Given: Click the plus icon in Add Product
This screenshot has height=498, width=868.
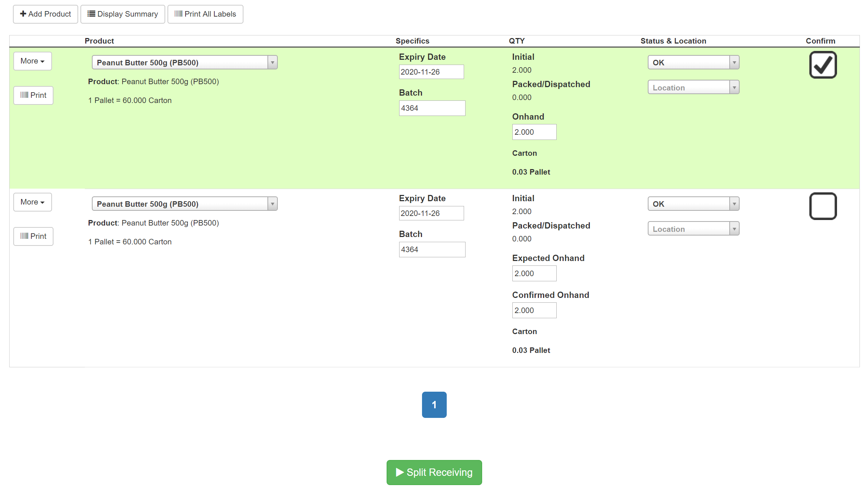Looking at the screenshot, I should (x=23, y=14).
